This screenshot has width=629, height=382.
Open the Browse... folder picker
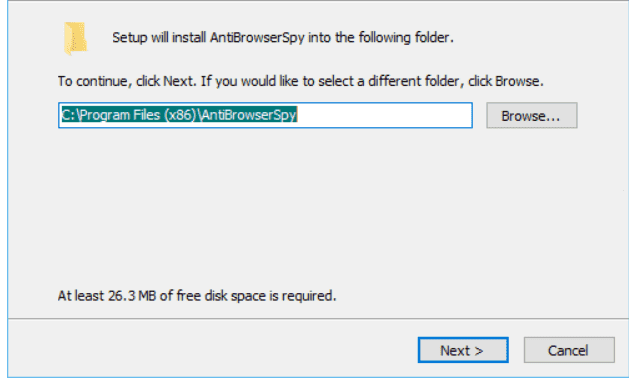[x=532, y=116]
